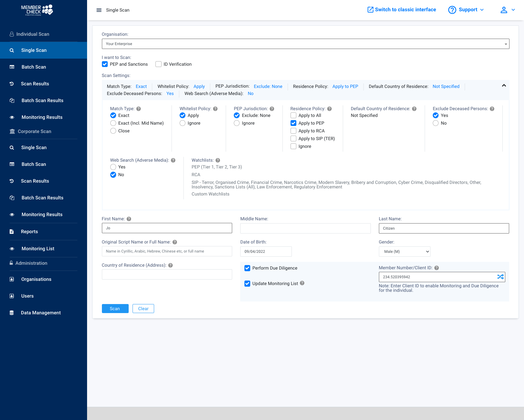Click the shuffle icon in Member Number field
Image resolution: width=524 pixels, height=420 pixels.
pos(500,277)
